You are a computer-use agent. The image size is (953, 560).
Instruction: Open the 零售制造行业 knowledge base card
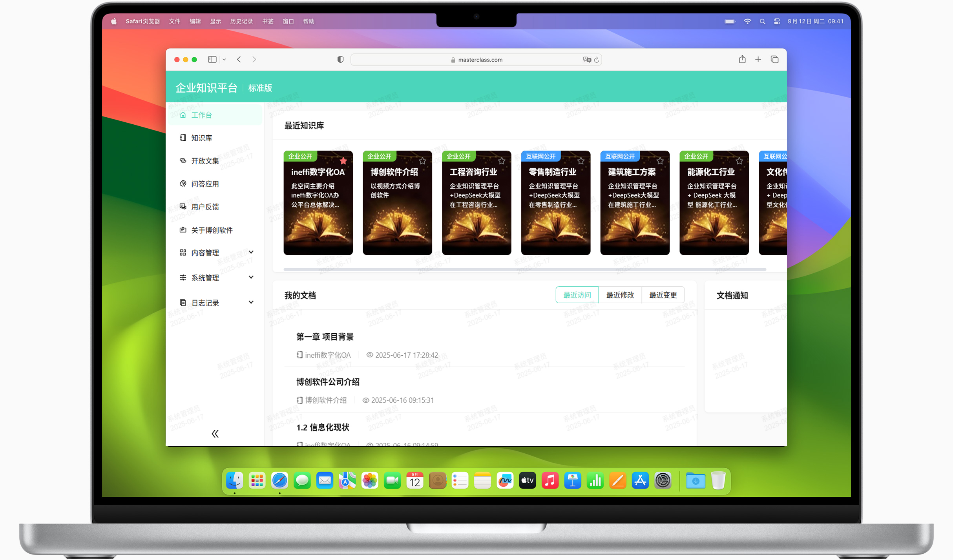(555, 203)
